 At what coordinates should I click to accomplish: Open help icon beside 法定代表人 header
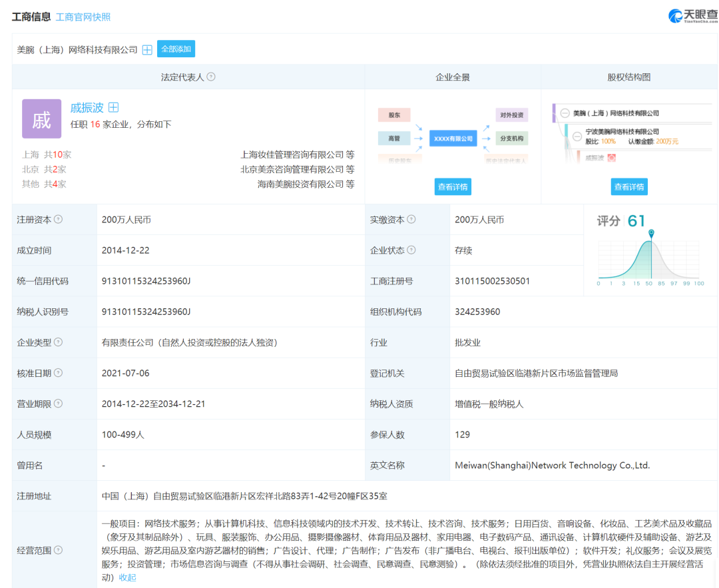(x=211, y=77)
